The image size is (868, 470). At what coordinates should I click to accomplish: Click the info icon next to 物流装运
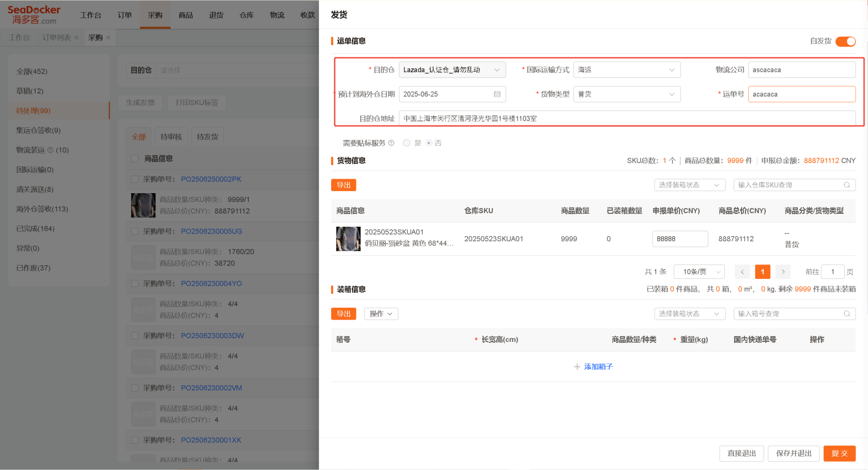coord(51,150)
